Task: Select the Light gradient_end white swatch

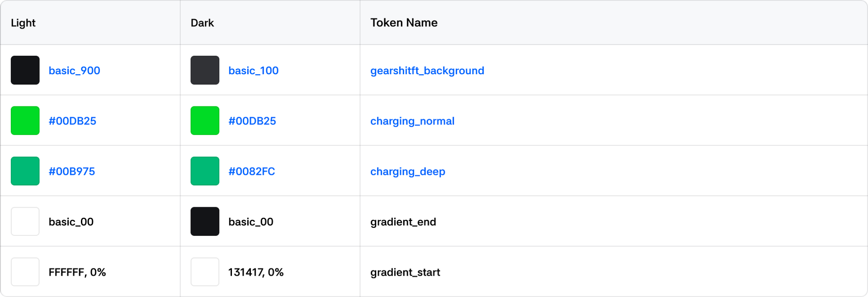Action: (25, 221)
